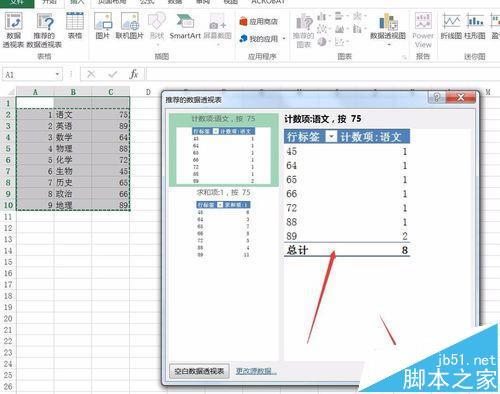Click the fx insert function icon

(x=134, y=74)
